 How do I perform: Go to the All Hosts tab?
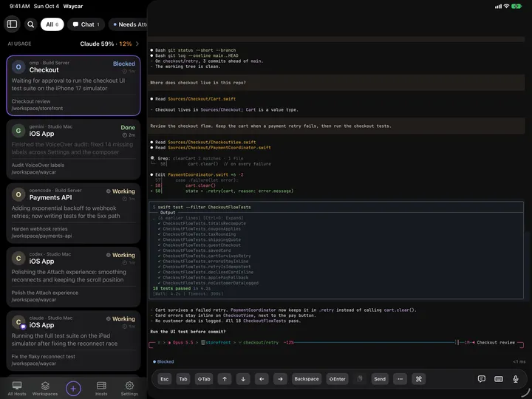(x=17, y=389)
